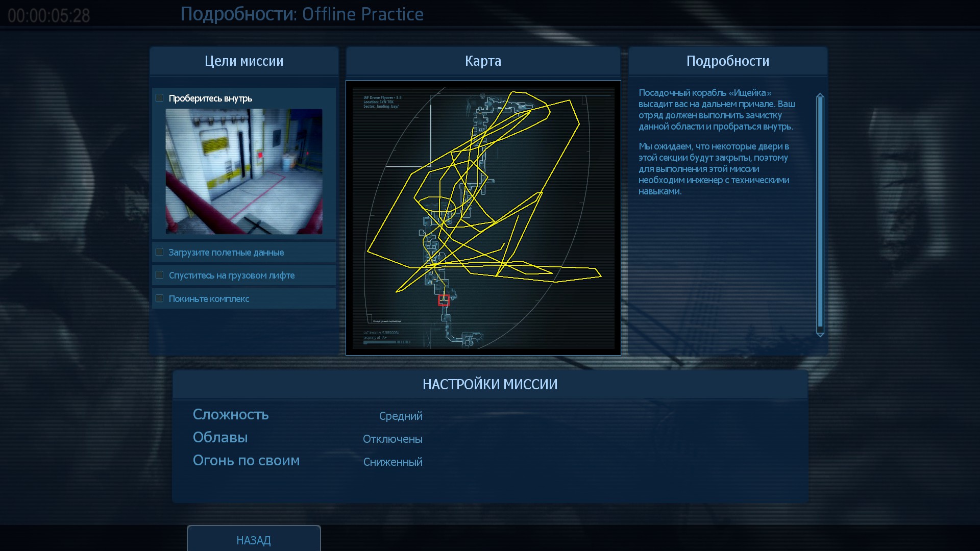Expand the «Спуститесь на грузовом лифте» objective
The width and height of the screenshot is (980, 551).
point(232,275)
